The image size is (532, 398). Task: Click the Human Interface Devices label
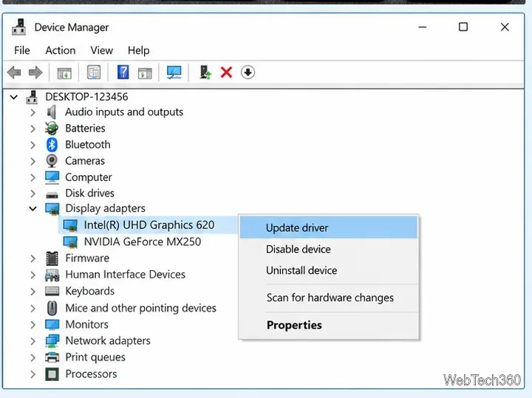(x=125, y=274)
